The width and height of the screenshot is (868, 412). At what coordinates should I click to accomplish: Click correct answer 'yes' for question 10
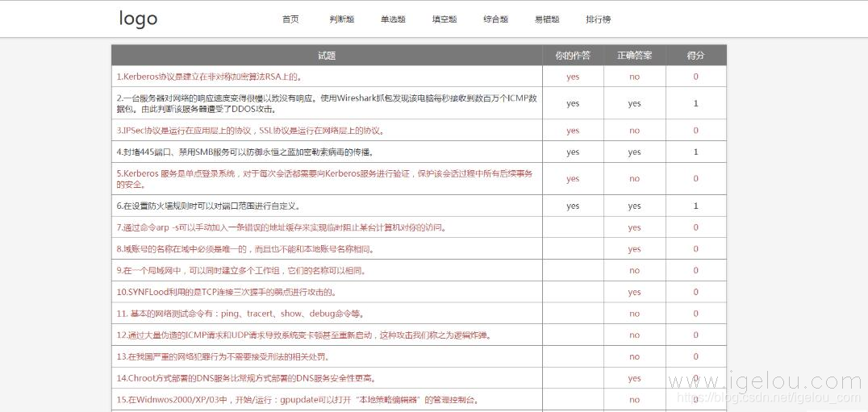click(634, 292)
